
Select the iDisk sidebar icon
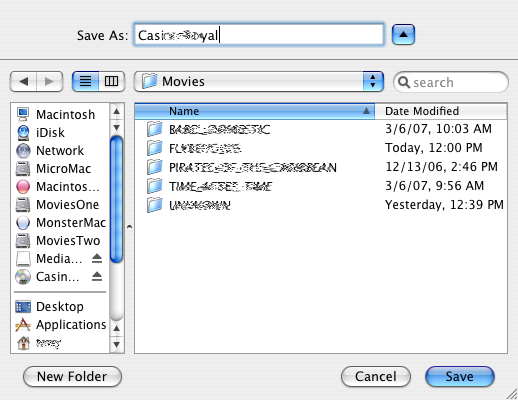tap(23, 133)
